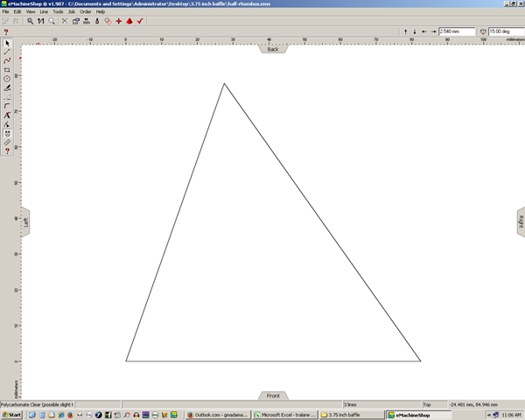Viewport: 525px width, 420px height.
Task: Click the zoom out magnifier icon
Action: click(x=52, y=21)
